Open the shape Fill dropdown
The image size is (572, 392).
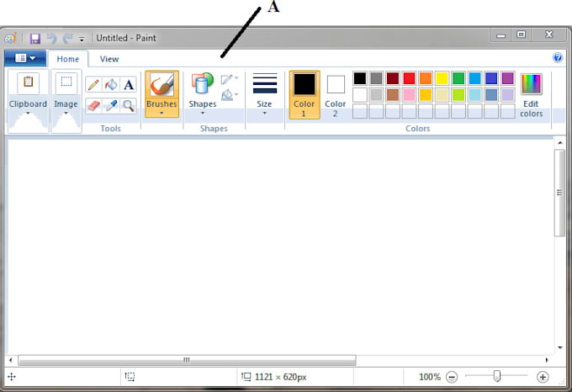tap(230, 95)
